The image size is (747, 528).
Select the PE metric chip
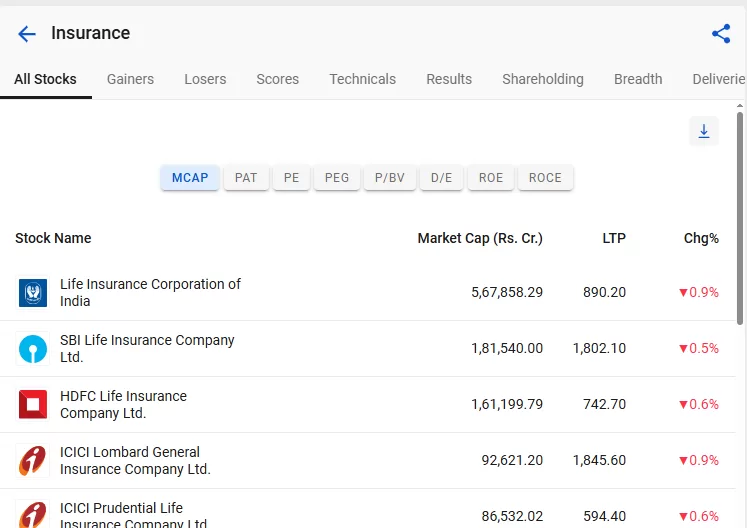pyautogui.click(x=291, y=178)
